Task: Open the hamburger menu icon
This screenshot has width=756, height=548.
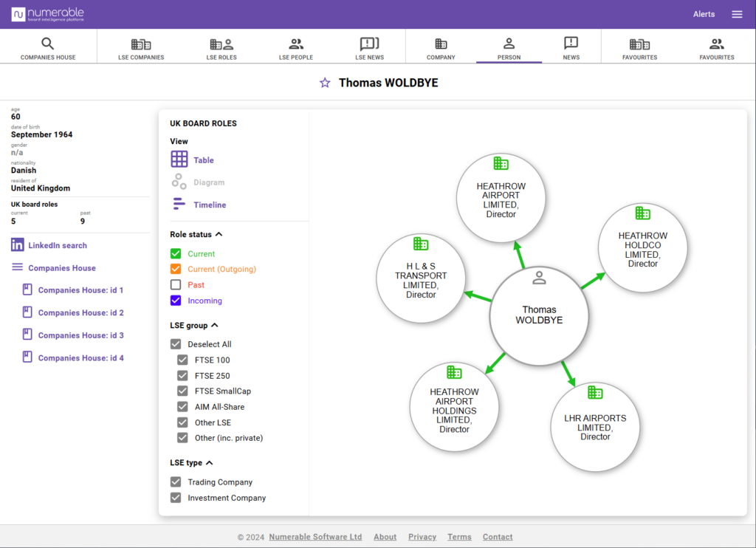Action: [737, 15]
